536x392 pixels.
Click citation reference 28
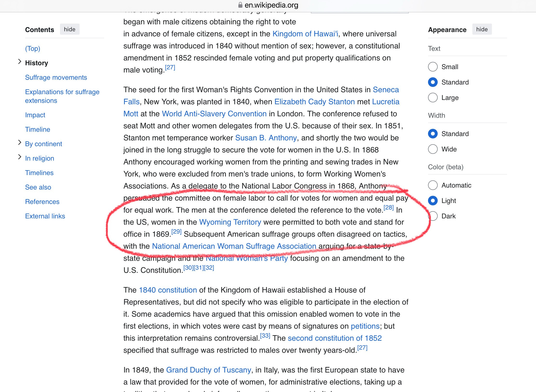(388, 208)
